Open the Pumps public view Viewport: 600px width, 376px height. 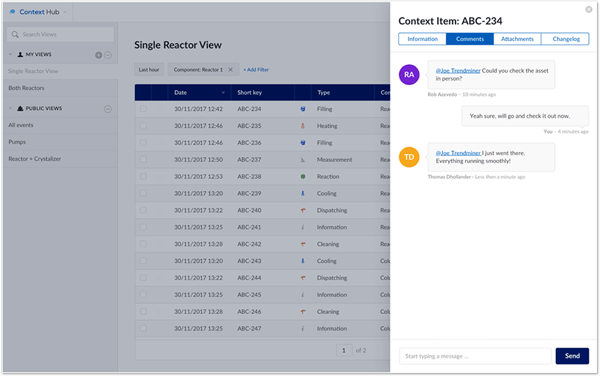[60, 142]
